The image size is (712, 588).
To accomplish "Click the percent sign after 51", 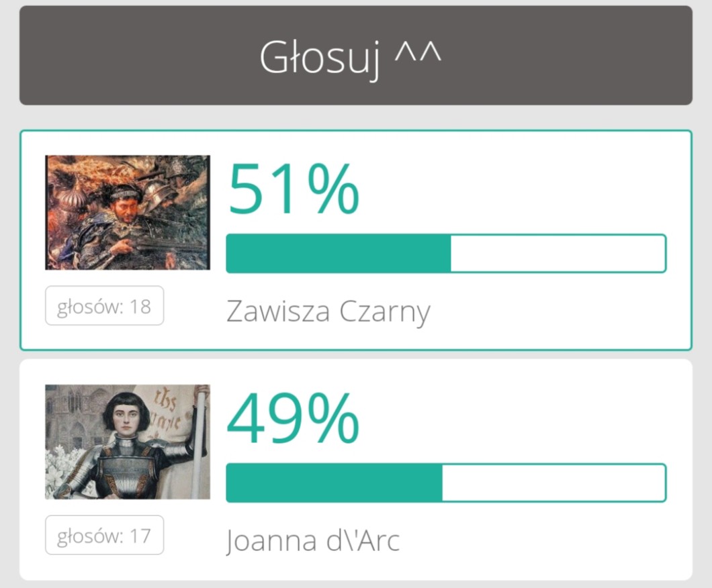I will (333, 190).
